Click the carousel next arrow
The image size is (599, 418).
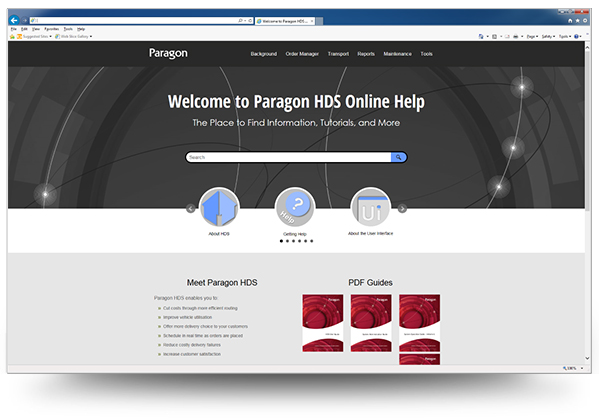[x=402, y=208]
